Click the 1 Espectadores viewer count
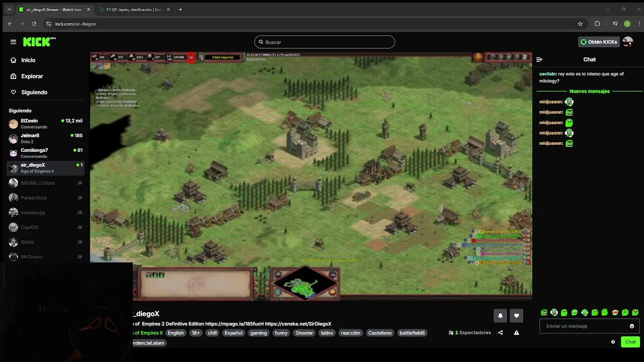The width and height of the screenshot is (644, 362). tap(470, 333)
